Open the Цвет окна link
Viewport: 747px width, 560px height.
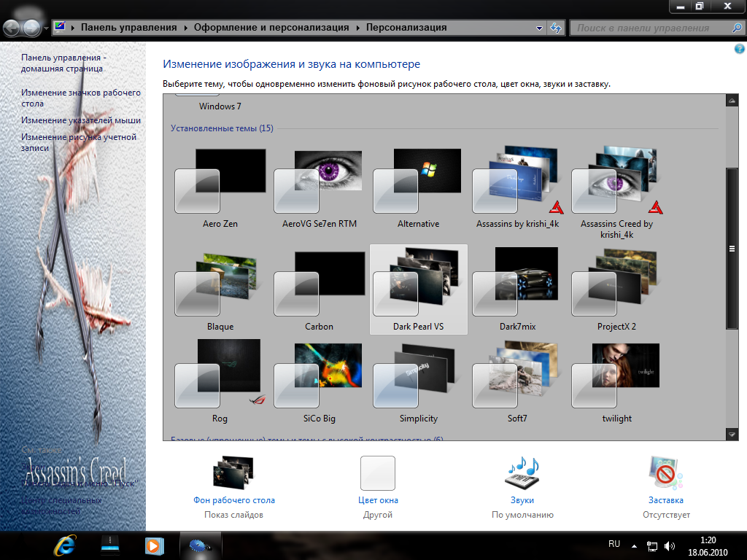click(x=378, y=500)
